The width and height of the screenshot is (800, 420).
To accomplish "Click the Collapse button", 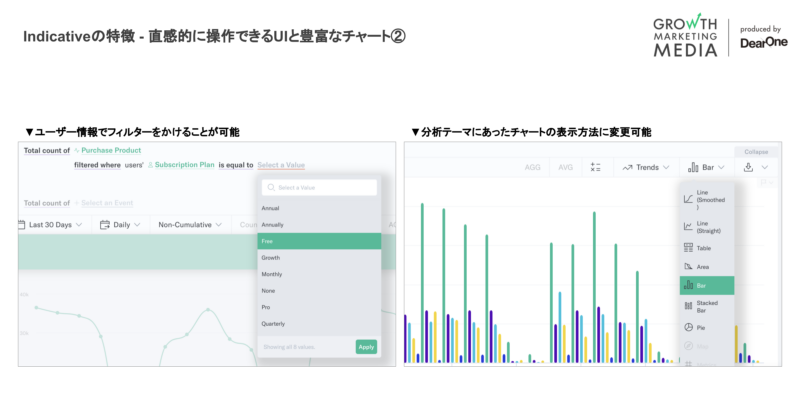I will pos(756,152).
